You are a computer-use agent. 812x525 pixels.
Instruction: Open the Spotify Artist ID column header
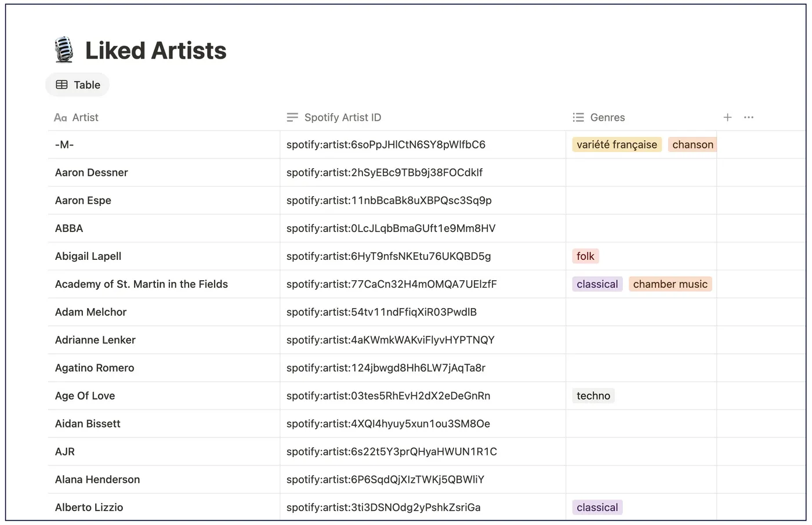(334, 117)
